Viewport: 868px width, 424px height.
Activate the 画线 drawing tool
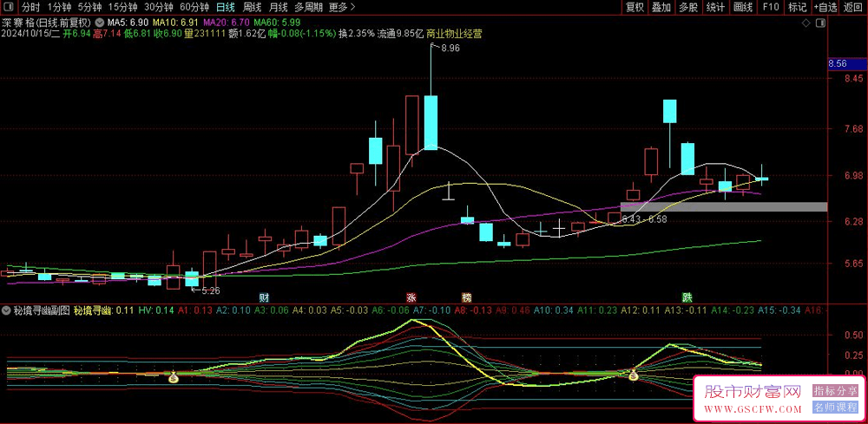(x=743, y=7)
